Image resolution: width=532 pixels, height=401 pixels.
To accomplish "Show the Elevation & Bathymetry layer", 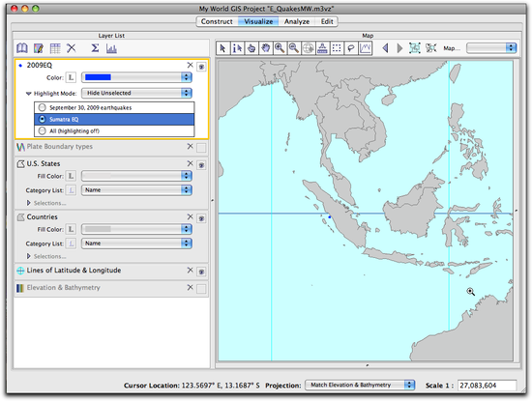I will tap(201, 289).
